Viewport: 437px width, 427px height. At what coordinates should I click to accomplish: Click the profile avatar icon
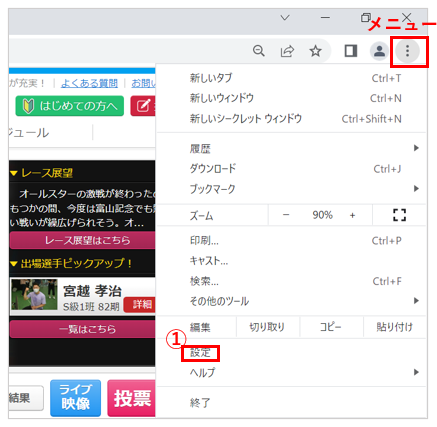[x=379, y=51]
